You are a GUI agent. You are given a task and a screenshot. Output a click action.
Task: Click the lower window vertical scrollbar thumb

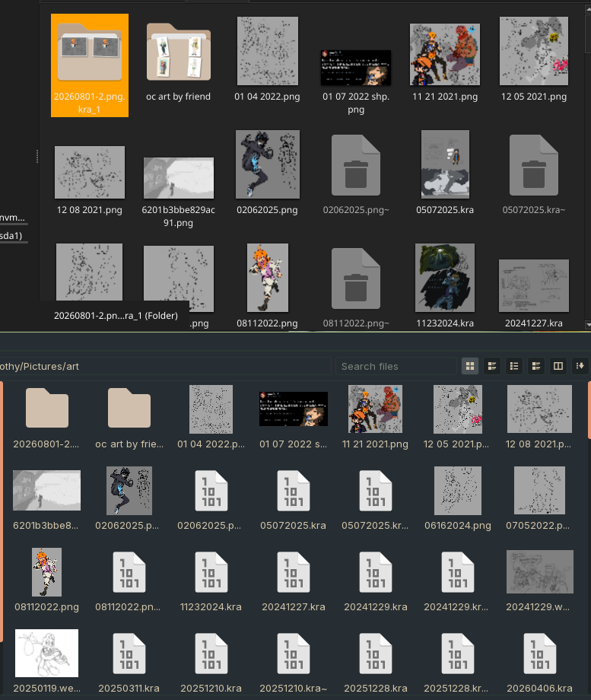pyautogui.click(x=589, y=410)
